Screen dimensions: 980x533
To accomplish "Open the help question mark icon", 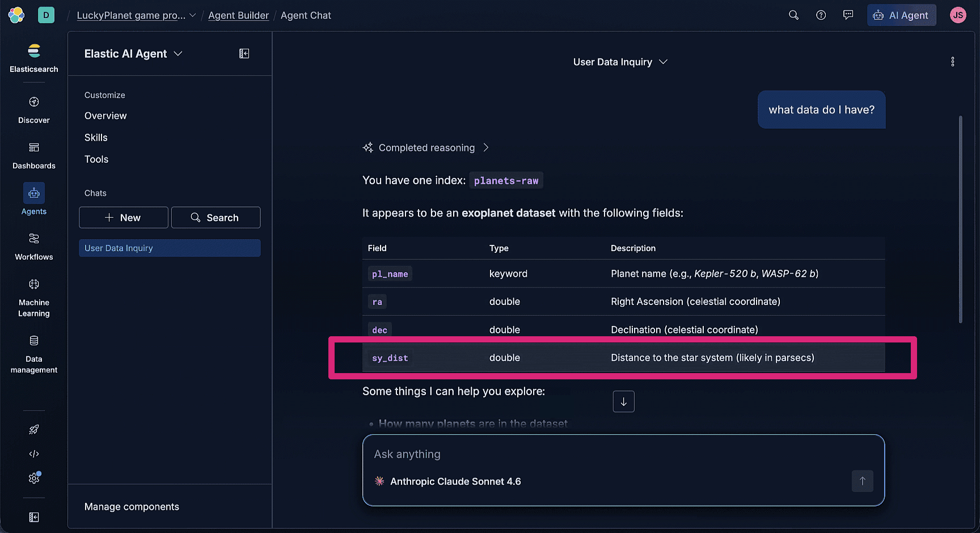I will pos(821,15).
